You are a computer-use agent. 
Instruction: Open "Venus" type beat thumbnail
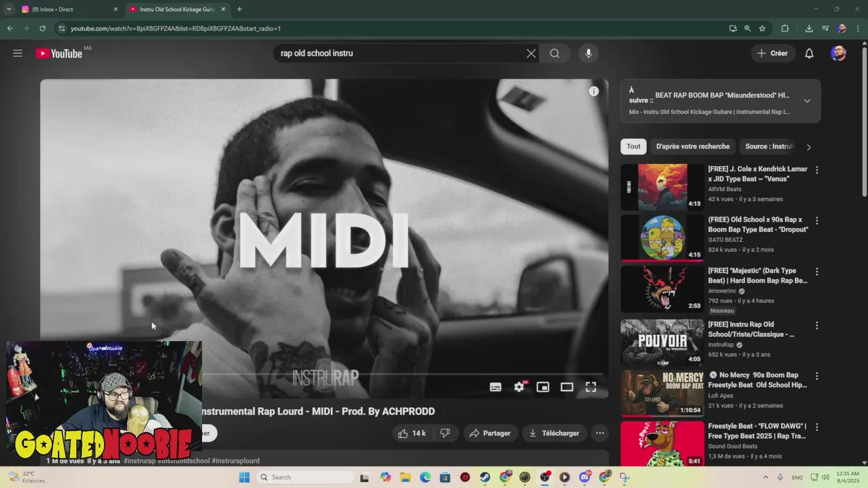point(663,187)
